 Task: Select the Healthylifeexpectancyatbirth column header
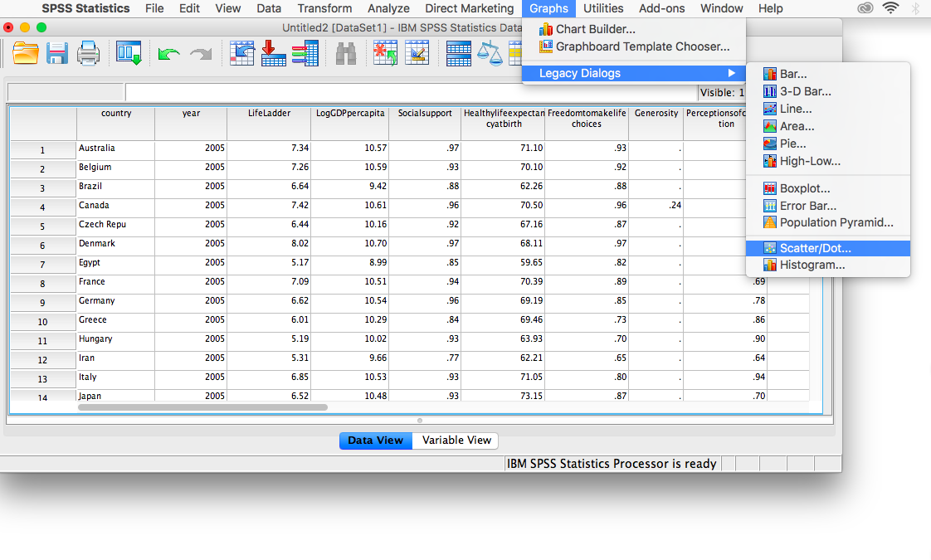(504, 124)
